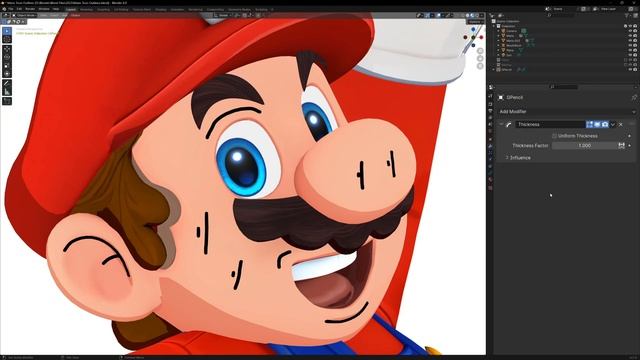Image resolution: width=640 pixels, height=360 pixels.
Task: Open the Render properties tab
Action: click(490, 103)
